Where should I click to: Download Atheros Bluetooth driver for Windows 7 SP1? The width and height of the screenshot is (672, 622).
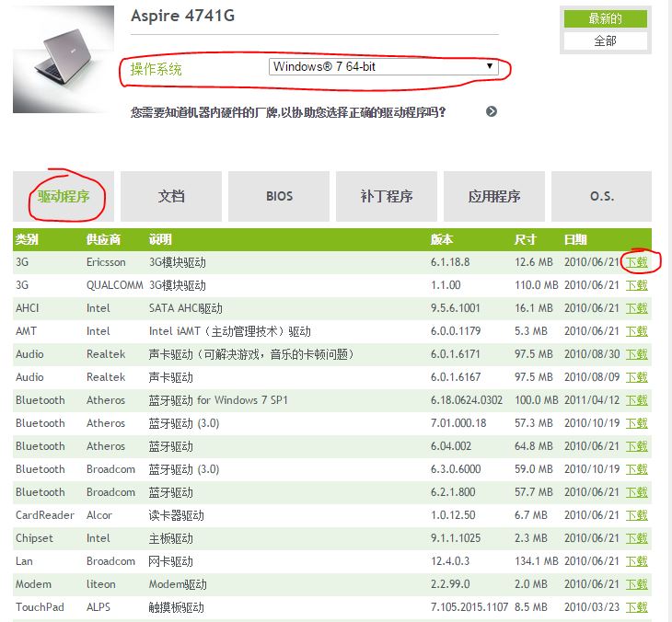[x=637, y=400]
